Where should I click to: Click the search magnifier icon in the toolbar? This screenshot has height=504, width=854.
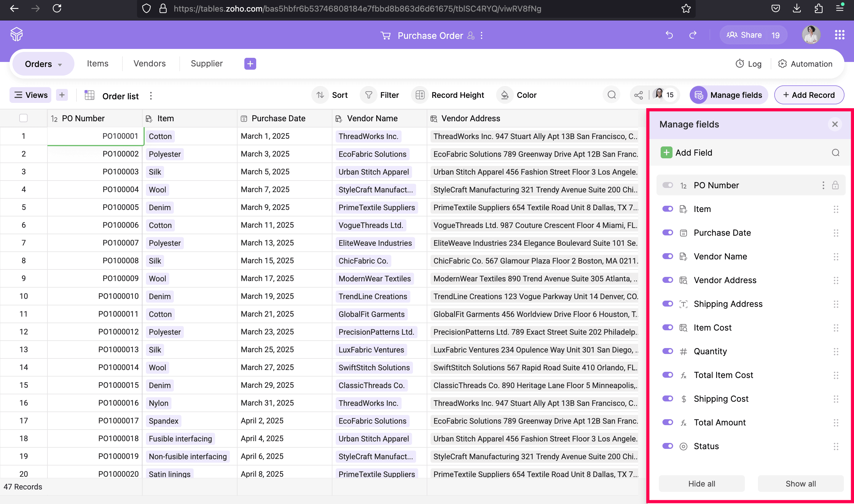click(x=611, y=95)
